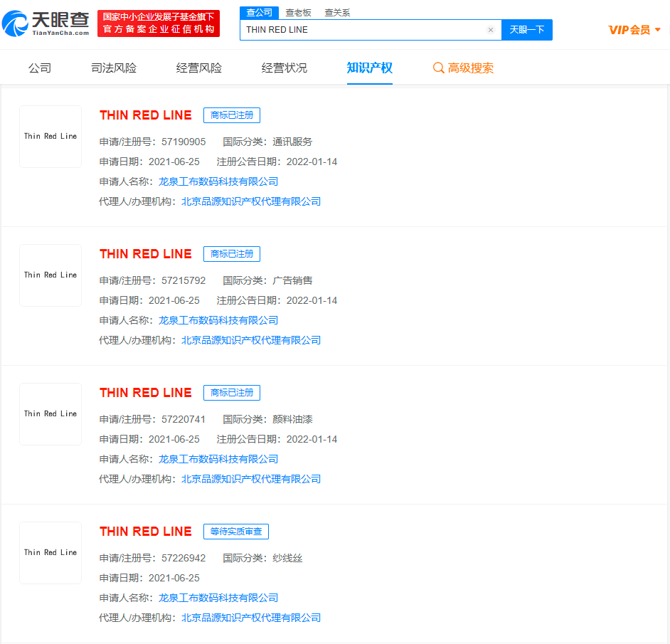Clear the search box with the × icon

490,29
